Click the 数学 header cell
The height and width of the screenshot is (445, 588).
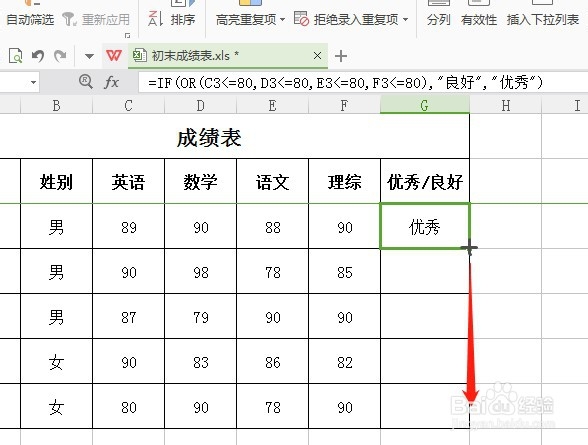pyautogui.click(x=200, y=182)
